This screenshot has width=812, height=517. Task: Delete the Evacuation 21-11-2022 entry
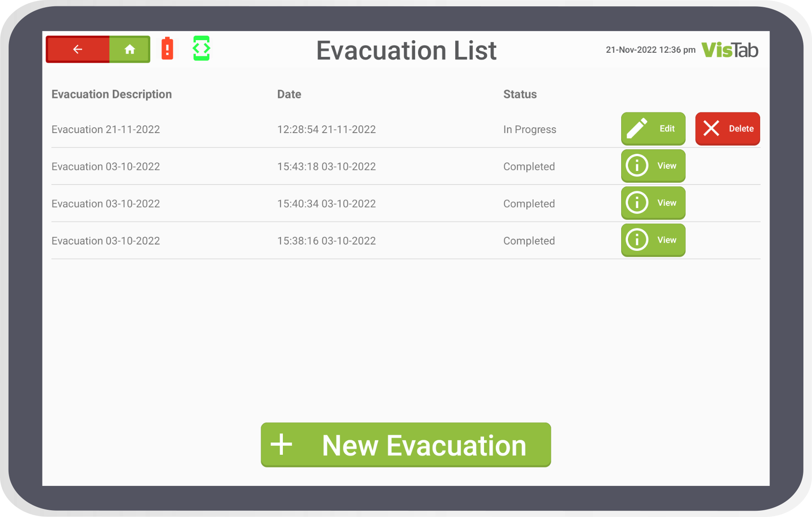pos(727,129)
